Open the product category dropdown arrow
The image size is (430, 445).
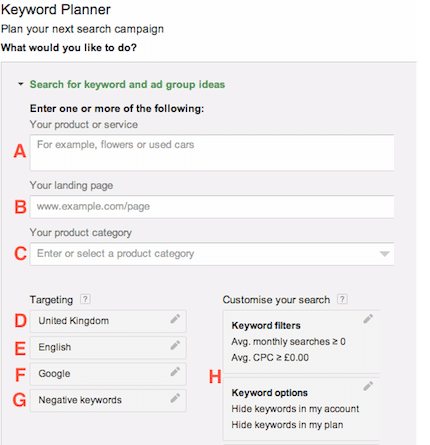pyautogui.click(x=384, y=254)
